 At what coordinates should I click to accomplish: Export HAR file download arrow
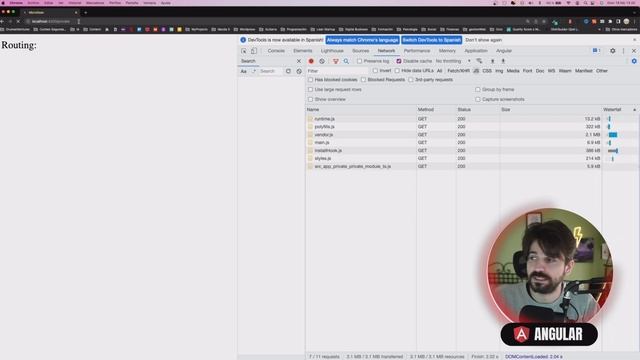click(x=503, y=61)
